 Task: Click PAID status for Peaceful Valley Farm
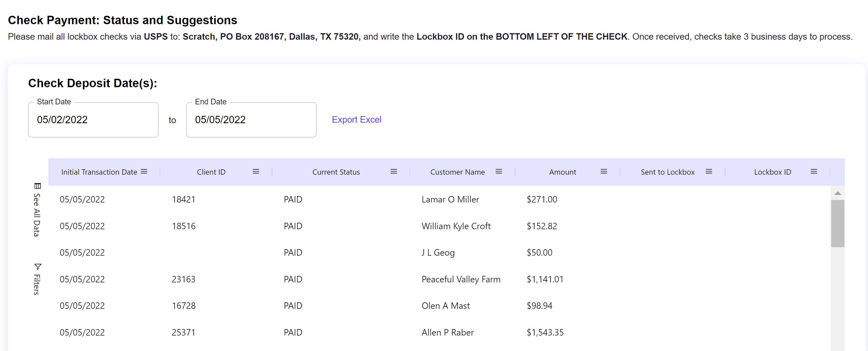pos(293,279)
